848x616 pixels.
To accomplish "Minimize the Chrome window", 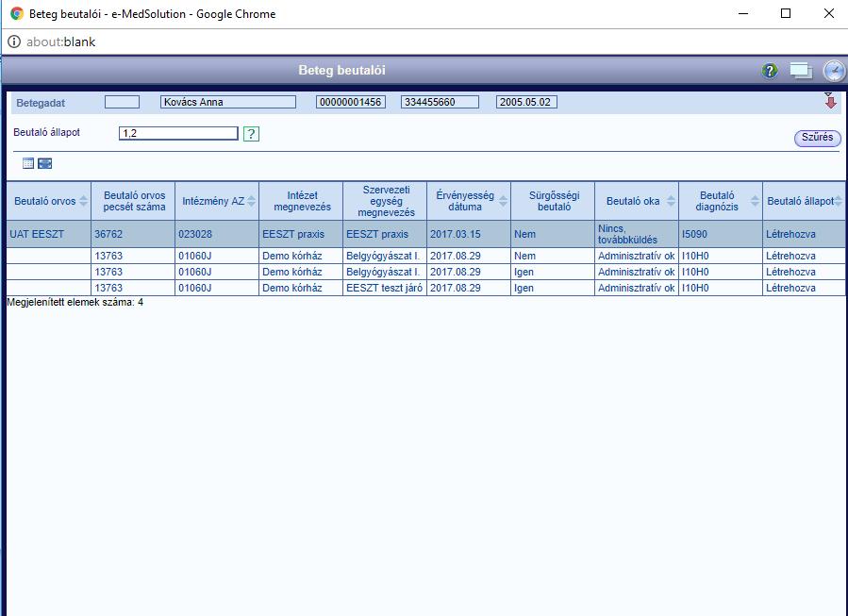I will pos(743,13).
